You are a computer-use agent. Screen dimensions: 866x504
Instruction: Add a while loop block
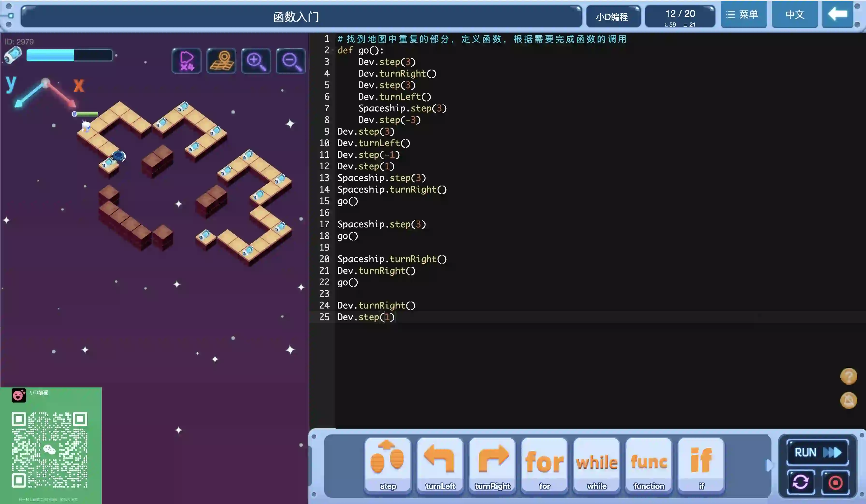tap(597, 464)
